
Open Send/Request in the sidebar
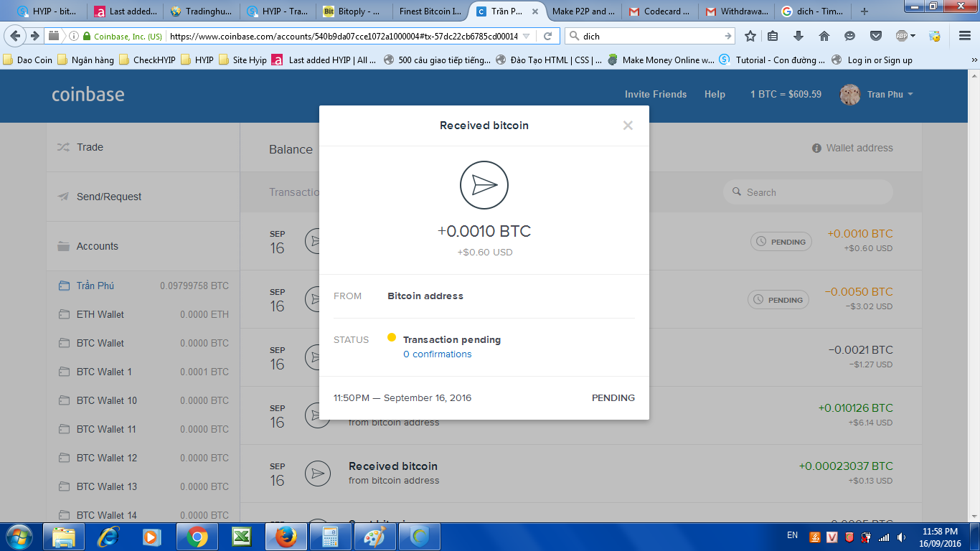(143, 197)
